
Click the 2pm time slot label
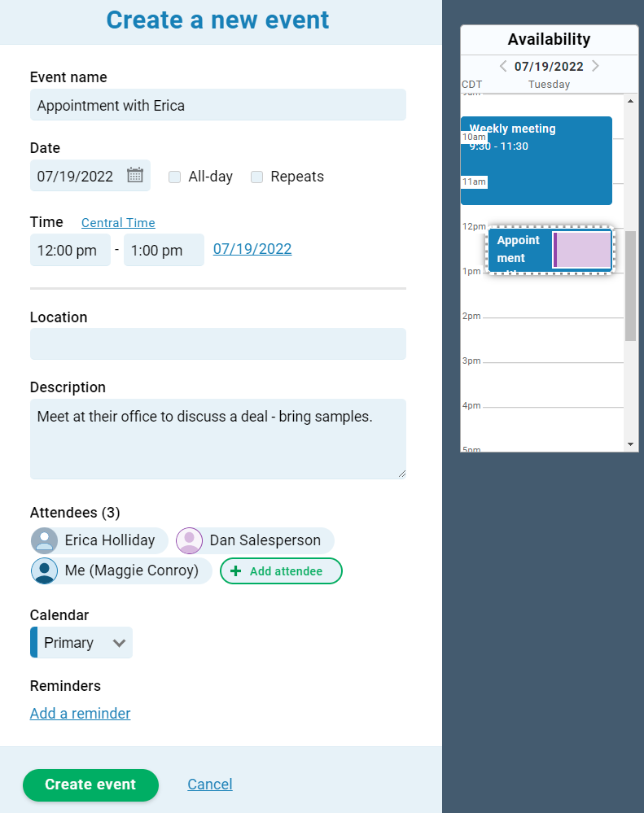click(471, 316)
